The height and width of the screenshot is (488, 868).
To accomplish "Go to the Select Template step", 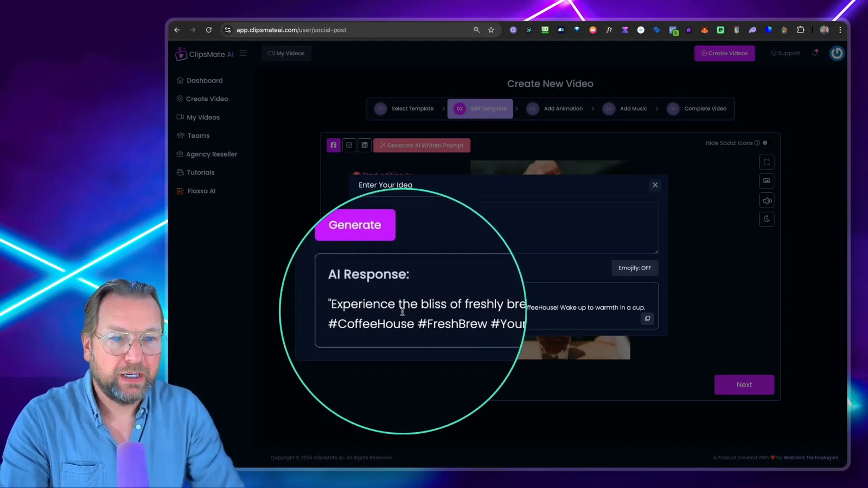I will (404, 108).
